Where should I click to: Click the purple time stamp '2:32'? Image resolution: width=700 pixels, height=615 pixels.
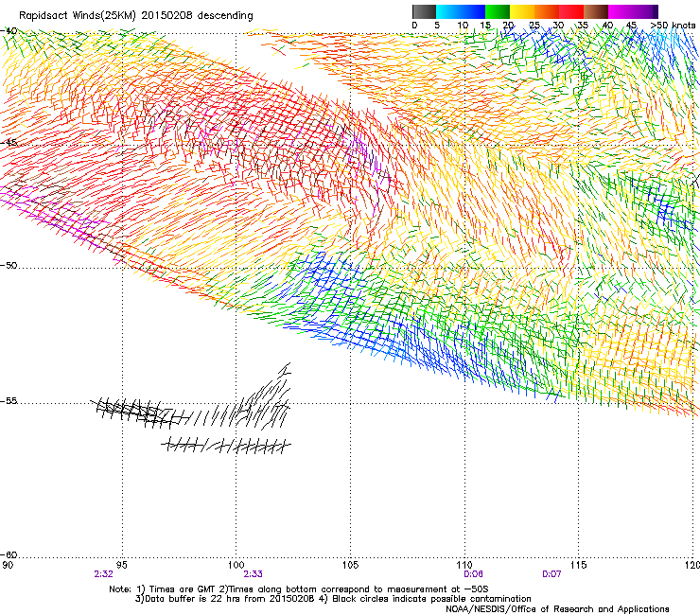103,574
